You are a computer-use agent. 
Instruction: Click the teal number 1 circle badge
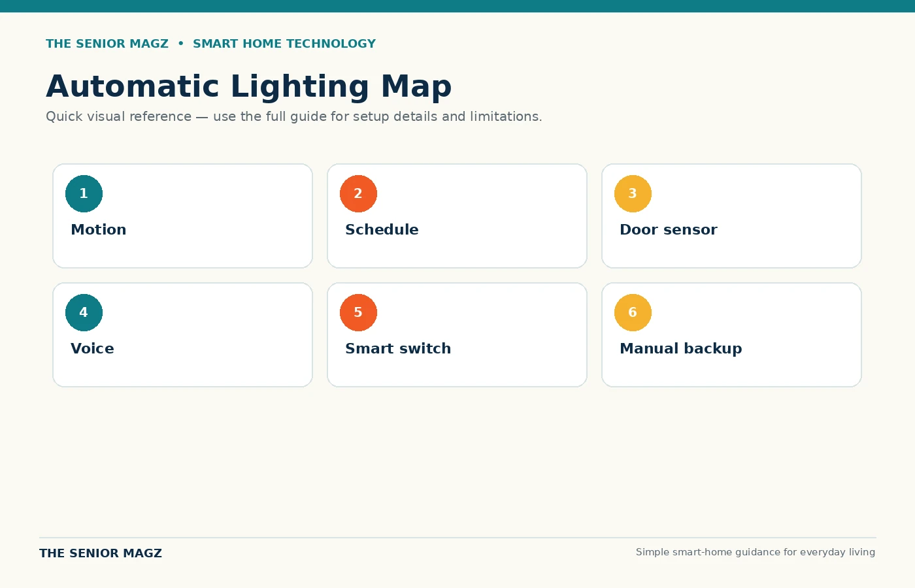tap(84, 193)
